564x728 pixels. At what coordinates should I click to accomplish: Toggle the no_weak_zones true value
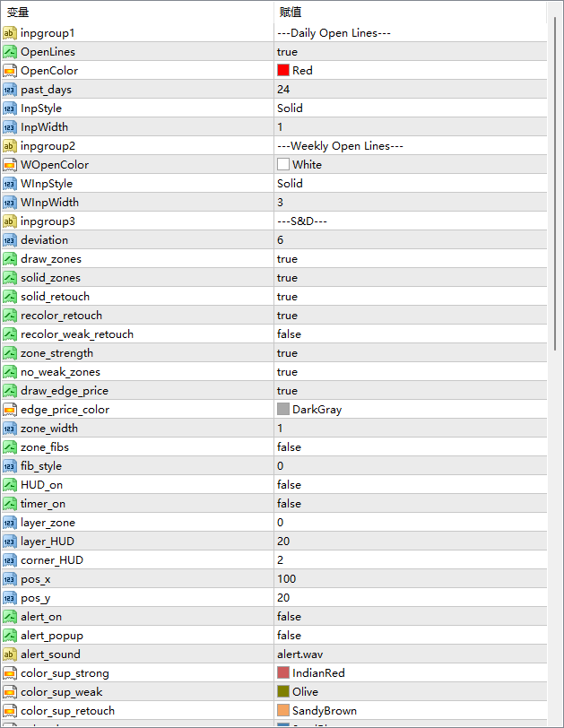point(411,372)
